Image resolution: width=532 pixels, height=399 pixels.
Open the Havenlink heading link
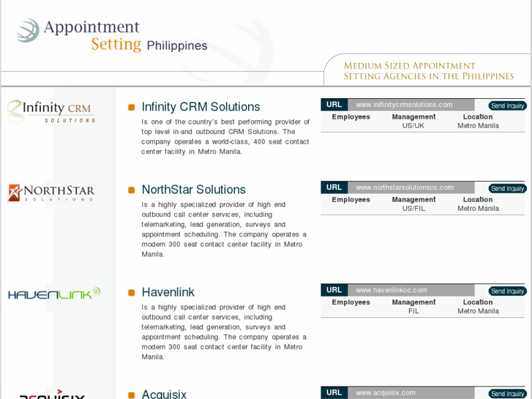coord(168,292)
